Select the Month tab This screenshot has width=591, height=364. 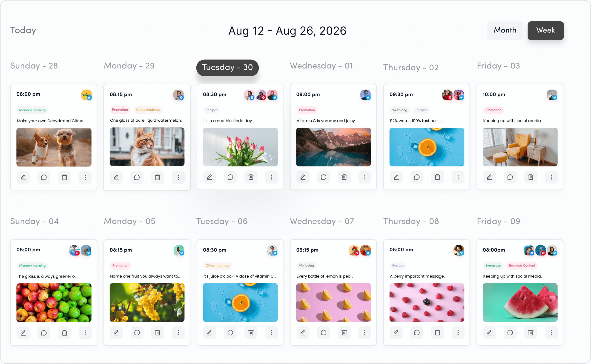pos(506,30)
